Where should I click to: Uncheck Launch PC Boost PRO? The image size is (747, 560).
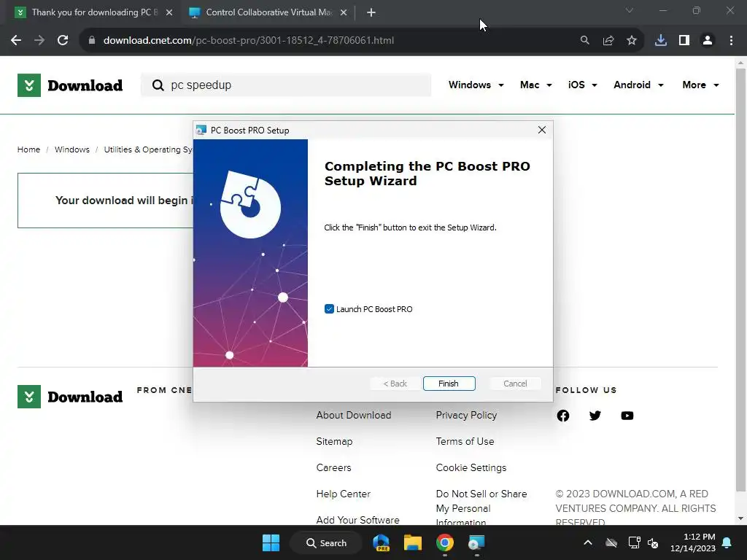coord(329,309)
